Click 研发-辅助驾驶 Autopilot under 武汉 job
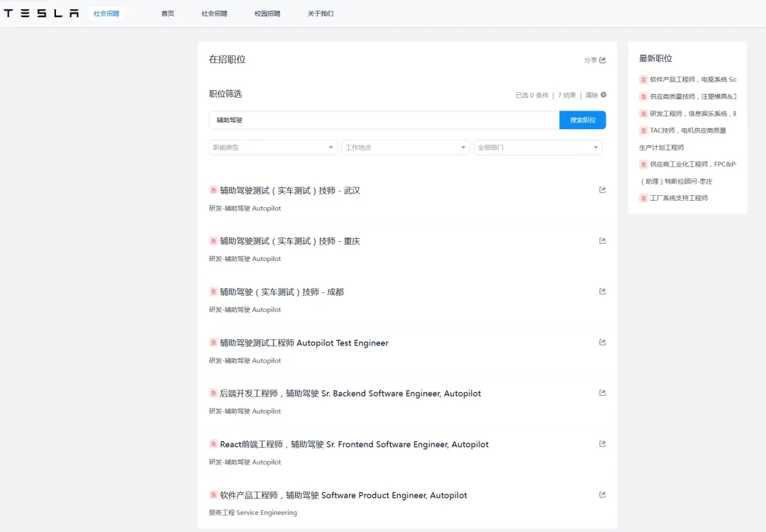Viewport: 766px width, 532px height. (245, 208)
